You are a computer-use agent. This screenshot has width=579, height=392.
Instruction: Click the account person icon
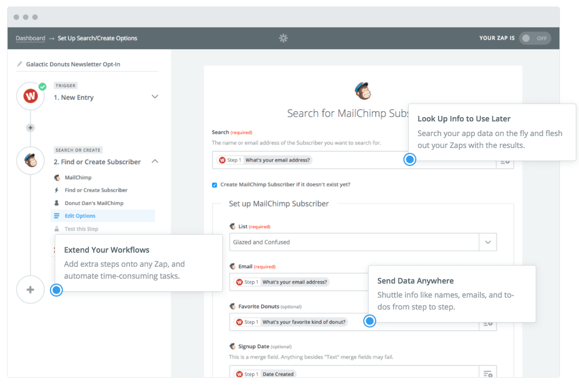56,203
